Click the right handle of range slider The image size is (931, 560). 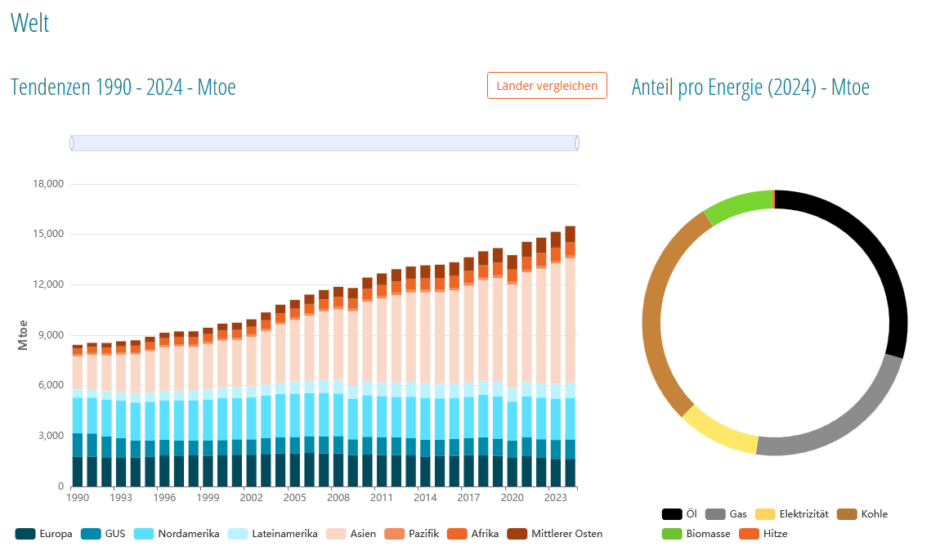click(x=577, y=143)
